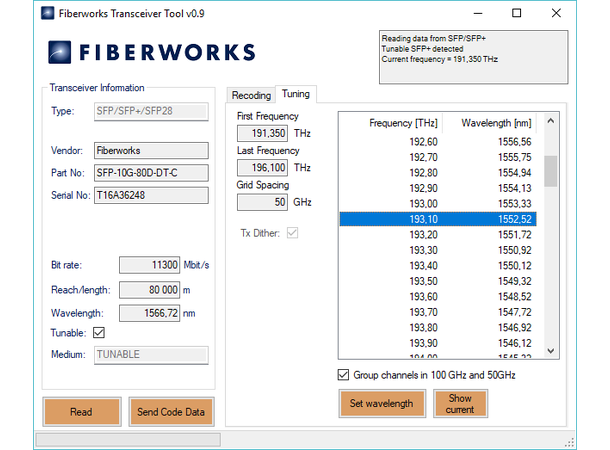Select the 193,00 THz row
610x450 pixels.
click(x=438, y=203)
